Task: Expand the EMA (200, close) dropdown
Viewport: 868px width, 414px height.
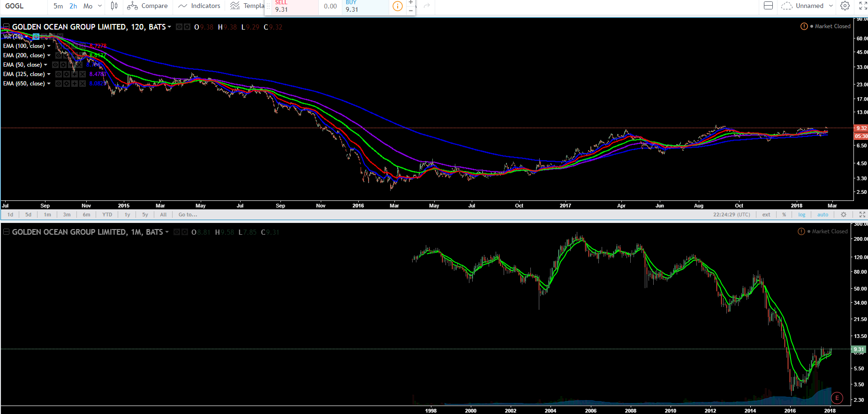Action: (x=49, y=55)
